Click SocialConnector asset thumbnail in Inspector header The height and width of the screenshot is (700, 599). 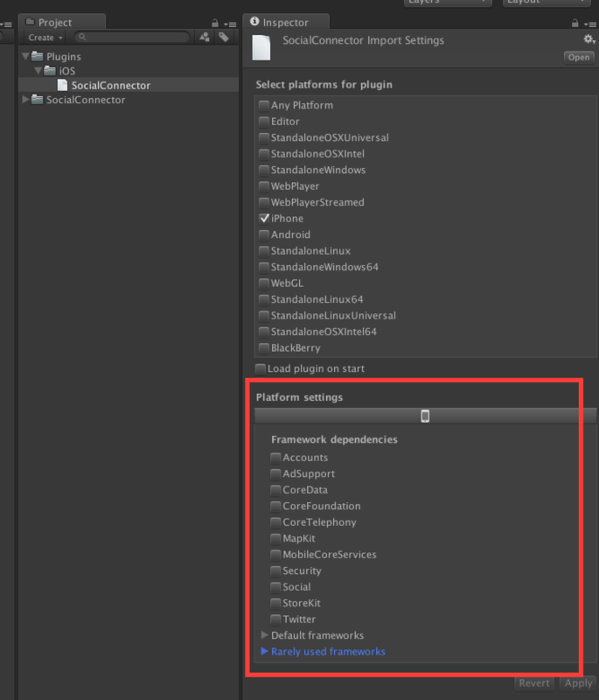pyautogui.click(x=261, y=48)
